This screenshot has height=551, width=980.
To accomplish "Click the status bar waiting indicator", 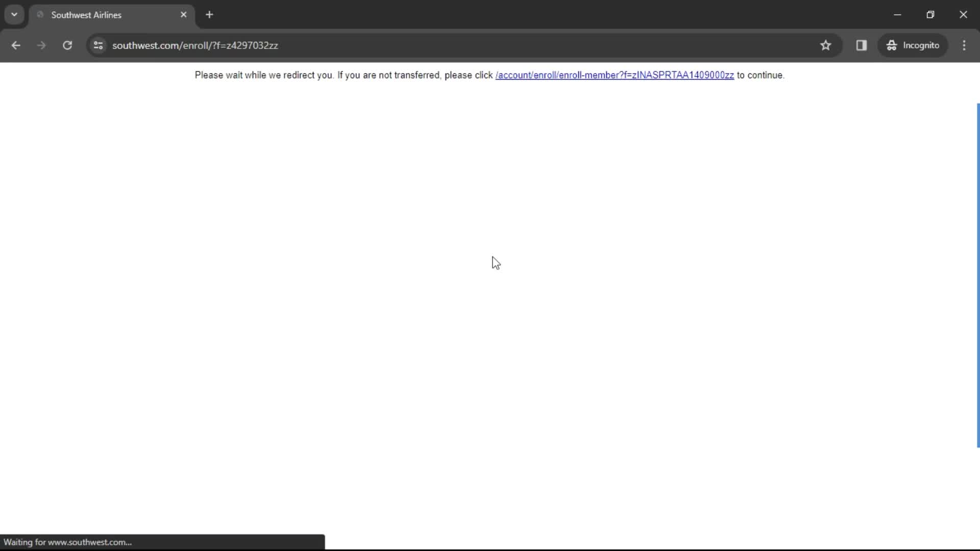I will (67, 542).
